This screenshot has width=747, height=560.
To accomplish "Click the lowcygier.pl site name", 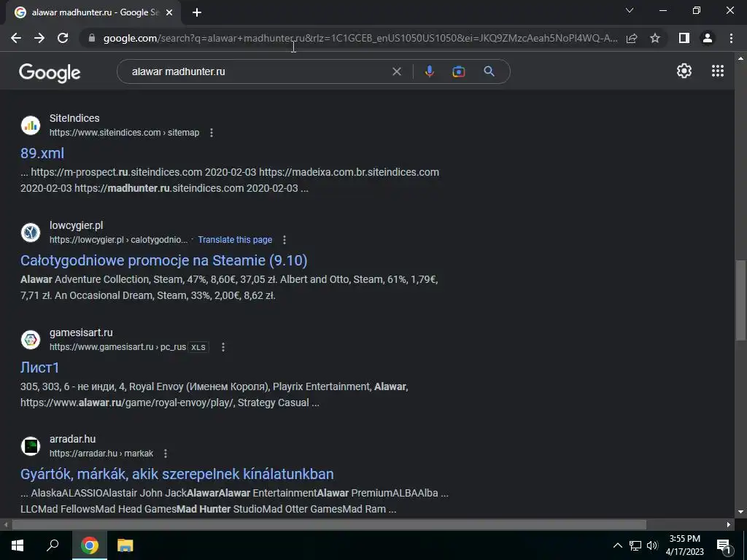I will click(x=76, y=226).
